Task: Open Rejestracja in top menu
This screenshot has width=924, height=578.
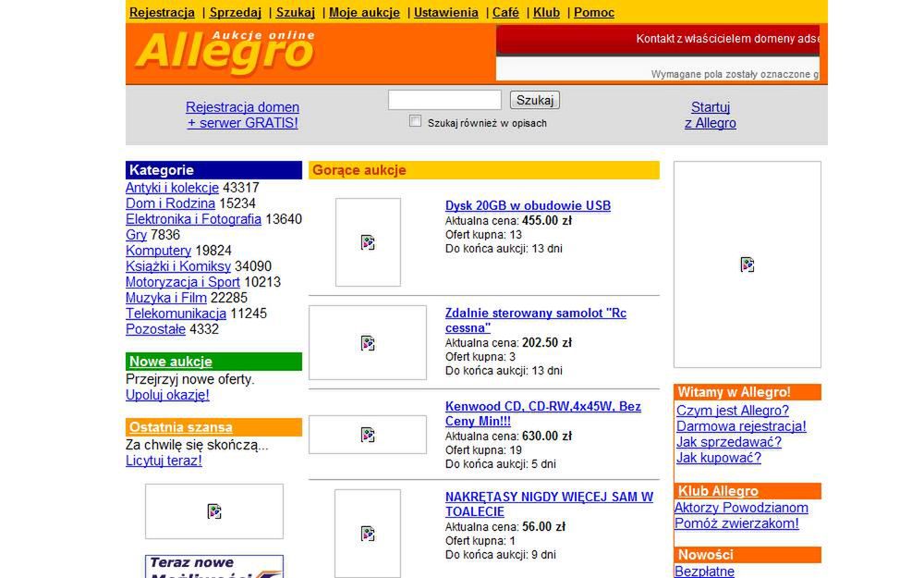Action: 162,12
